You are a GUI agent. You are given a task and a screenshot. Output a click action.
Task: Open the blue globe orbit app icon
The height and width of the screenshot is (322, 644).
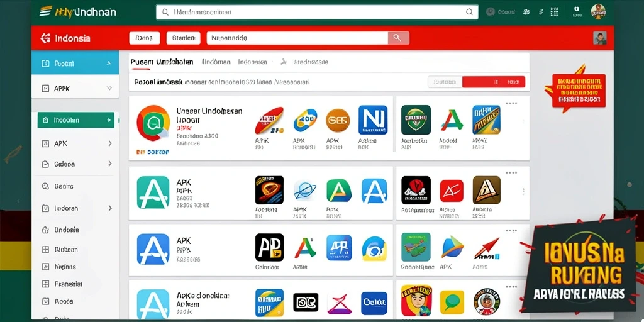[x=305, y=191]
